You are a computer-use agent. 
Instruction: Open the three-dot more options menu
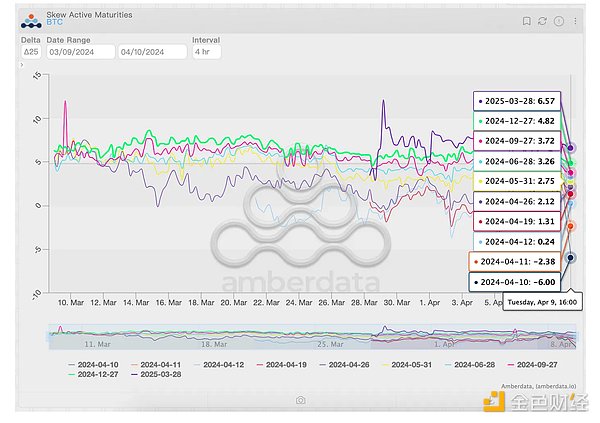573,21
